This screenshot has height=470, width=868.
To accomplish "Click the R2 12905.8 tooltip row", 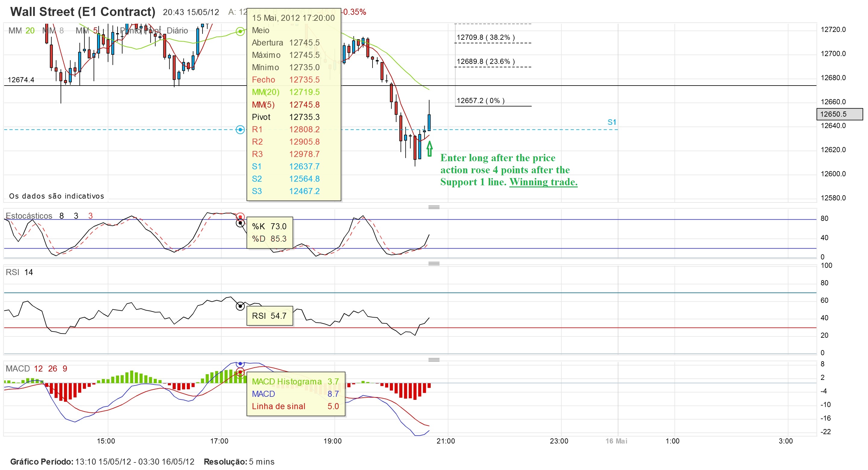I will click(x=286, y=142).
